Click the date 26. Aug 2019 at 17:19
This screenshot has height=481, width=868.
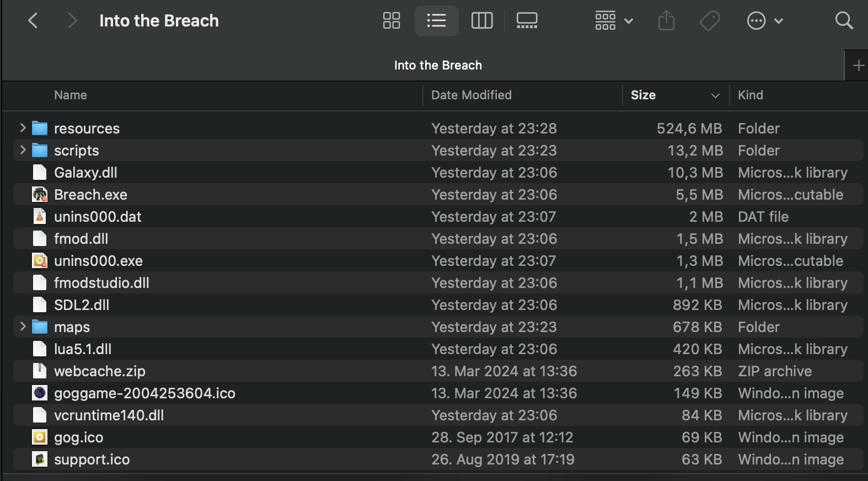[503, 459]
